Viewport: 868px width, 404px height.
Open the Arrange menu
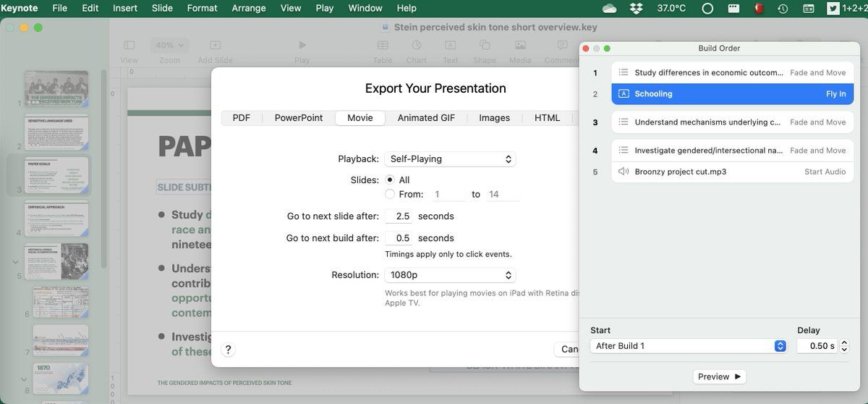248,8
